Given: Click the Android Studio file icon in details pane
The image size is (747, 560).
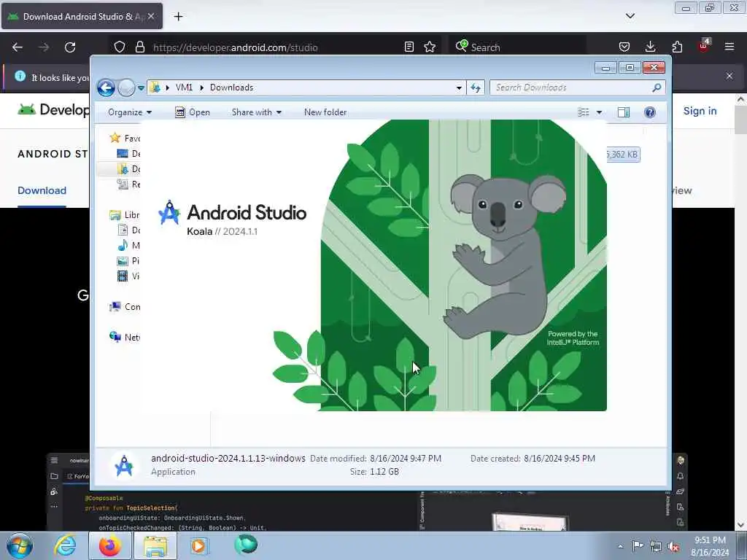Looking at the screenshot, I should pos(124,465).
